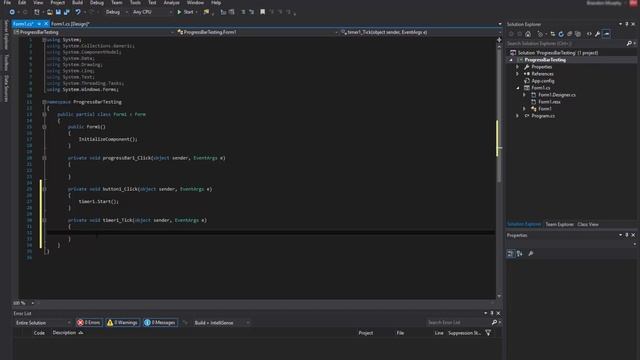Click the Project column header in Error List
Screen dimensions: 640x360
[x=366, y=333]
